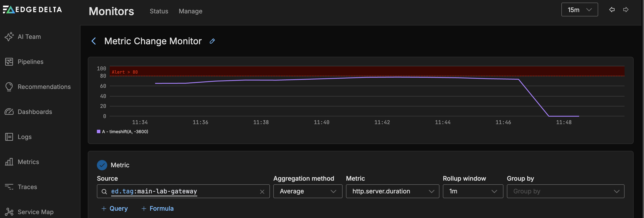Clear the Source search field
The height and width of the screenshot is (218, 644).
pyautogui.click(x=262, y=192)
